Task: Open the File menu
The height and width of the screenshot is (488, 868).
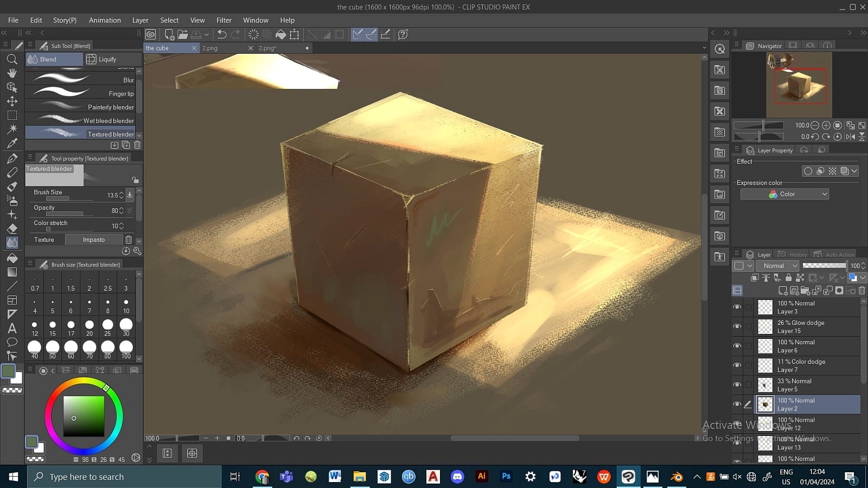Action: (x=13, y=20)
